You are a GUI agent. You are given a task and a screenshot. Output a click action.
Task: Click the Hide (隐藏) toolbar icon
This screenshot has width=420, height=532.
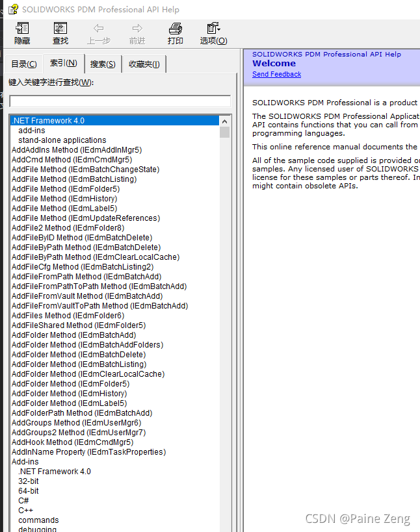click(x=22, y=28)
